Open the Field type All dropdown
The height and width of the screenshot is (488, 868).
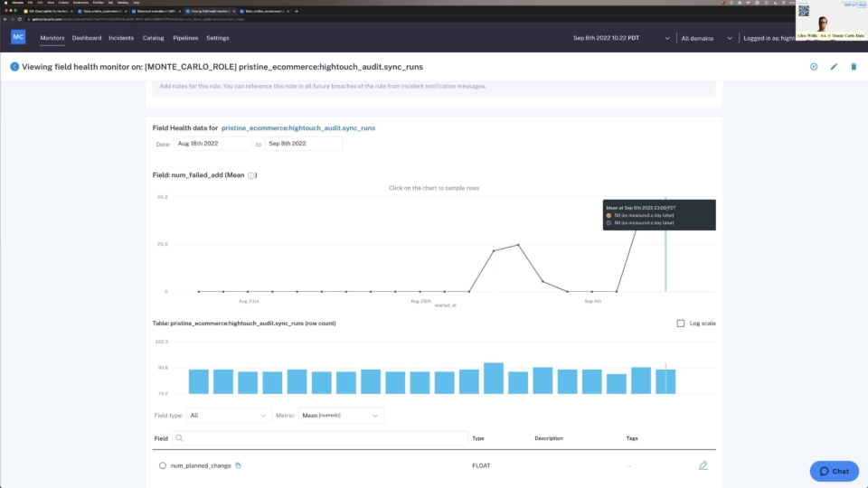click(x=229, y=415)
